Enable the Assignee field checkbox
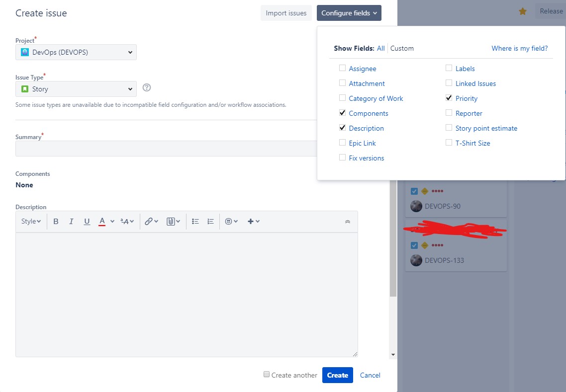 point(342,68)
